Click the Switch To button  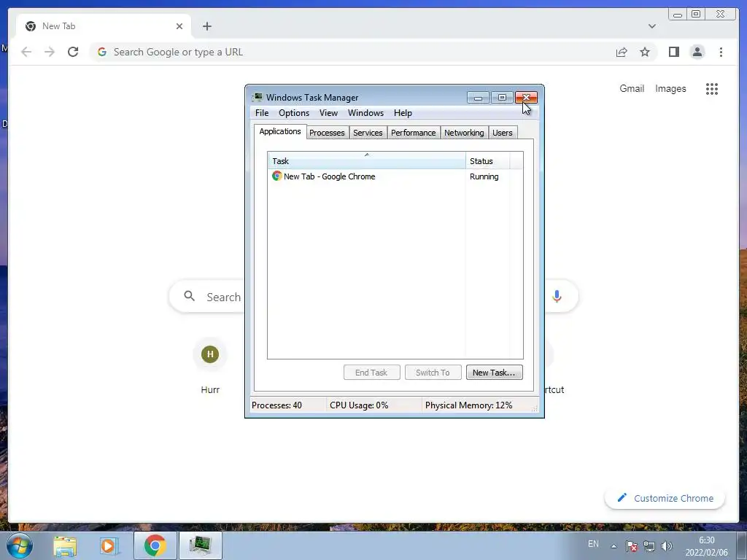point(433,373)
